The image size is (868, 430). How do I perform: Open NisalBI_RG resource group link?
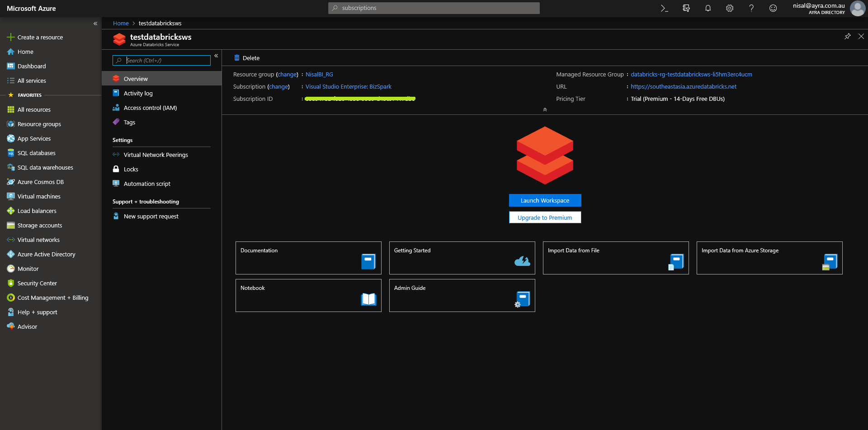[x=319, y=75]
